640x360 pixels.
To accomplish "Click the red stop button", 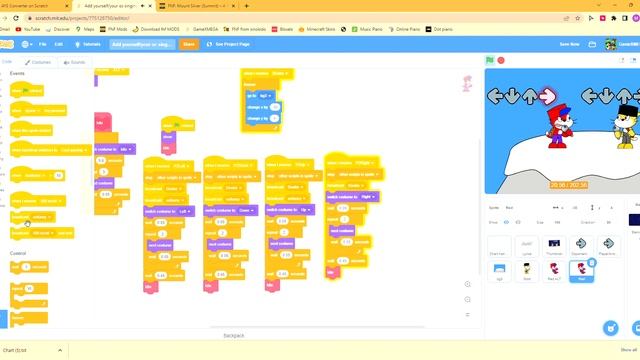I will pyautogui.click(x=501, y=60).
